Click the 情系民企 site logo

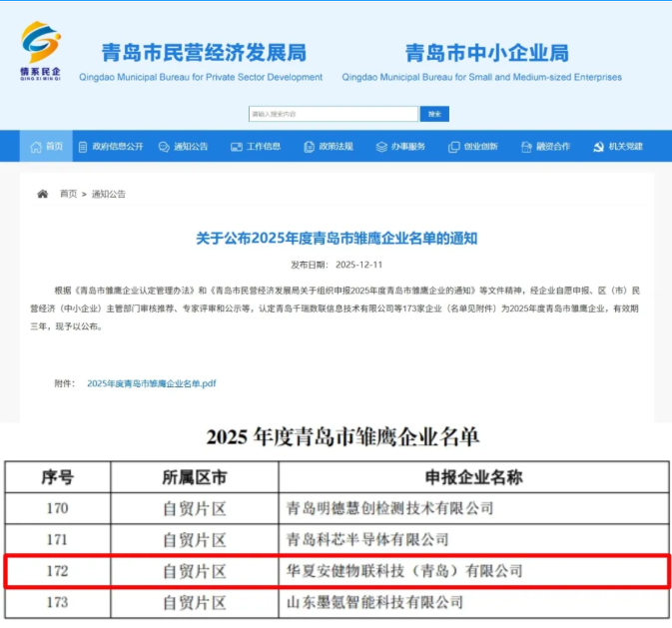(x=41, y=49)
